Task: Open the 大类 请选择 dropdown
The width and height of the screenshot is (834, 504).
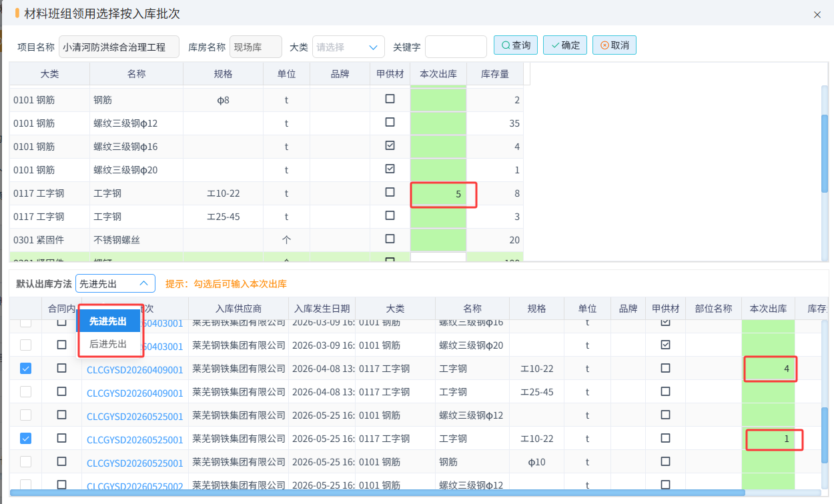Action: 348,47
